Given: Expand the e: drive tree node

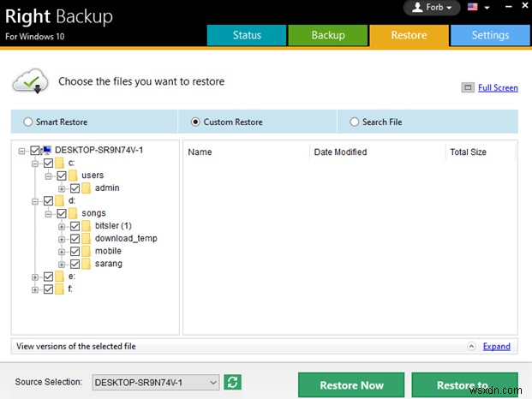Looking at the screenshot, I should [x=35, y=277].
